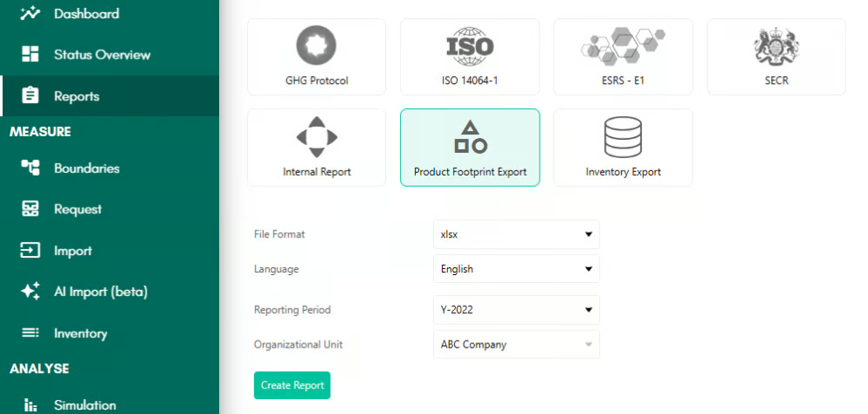Screen dimensions: 868x414
Task: Click the File Format field label
Action: [x=279, y=234]
